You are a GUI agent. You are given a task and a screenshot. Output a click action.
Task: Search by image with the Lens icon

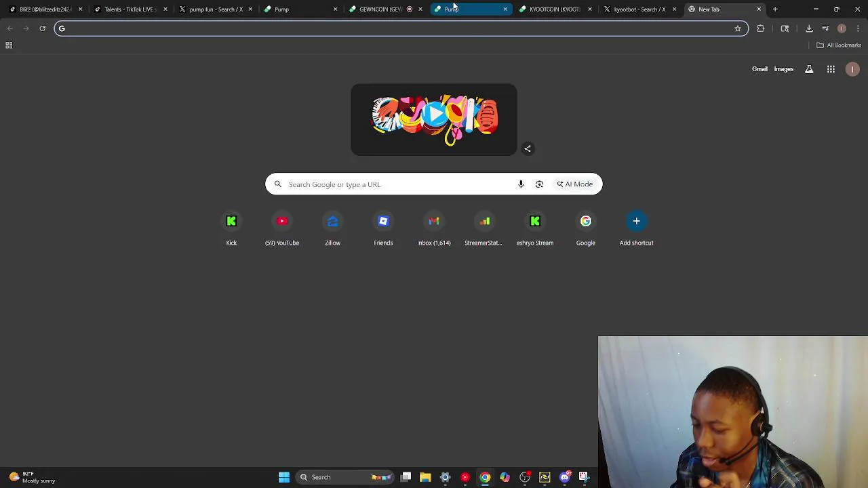pos(540,184)
